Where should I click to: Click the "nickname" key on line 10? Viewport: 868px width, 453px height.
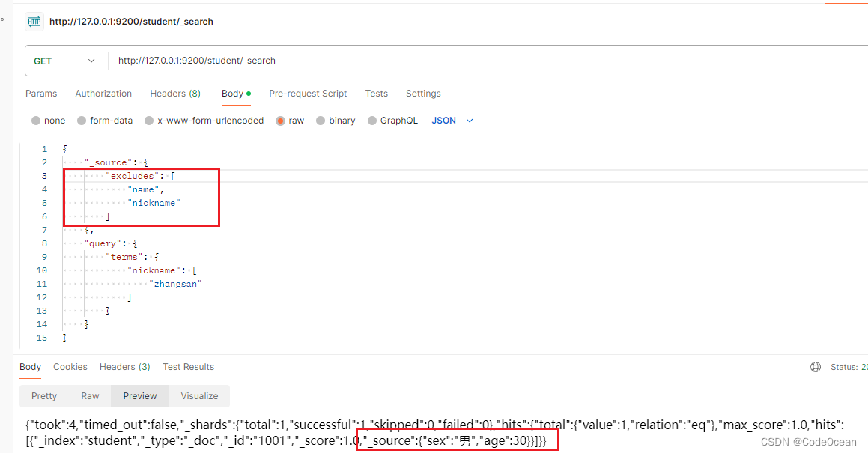(x=154, y=270)
